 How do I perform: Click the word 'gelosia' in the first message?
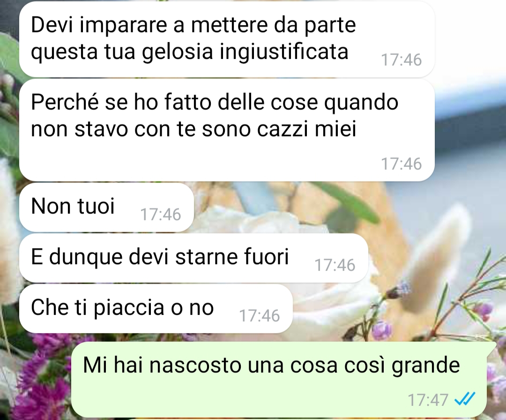point(178,52)
